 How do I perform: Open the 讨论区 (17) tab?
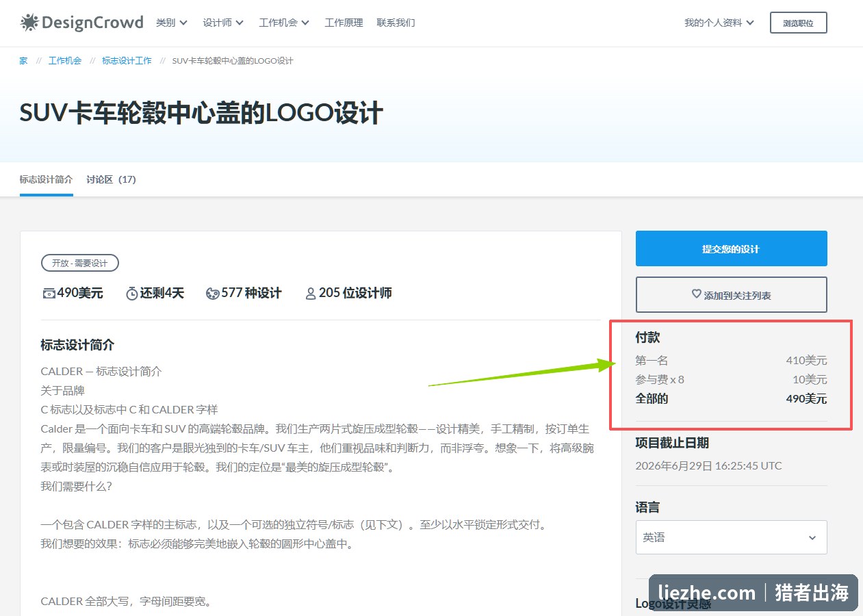[111, 180]
